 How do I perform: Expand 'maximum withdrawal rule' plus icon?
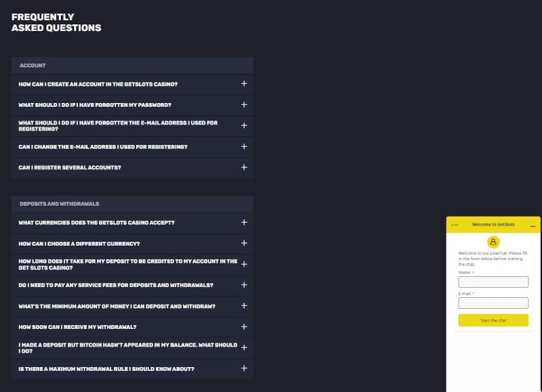(244, 368)
